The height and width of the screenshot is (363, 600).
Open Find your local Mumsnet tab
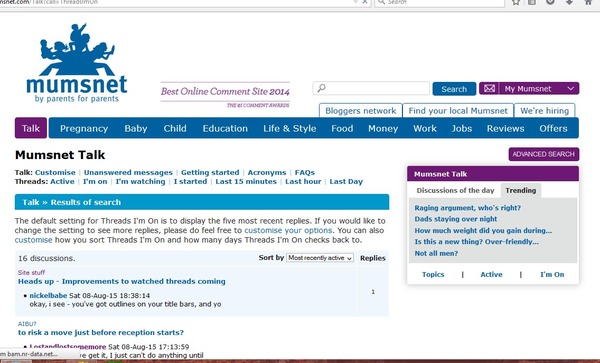(x=458, y=111)
